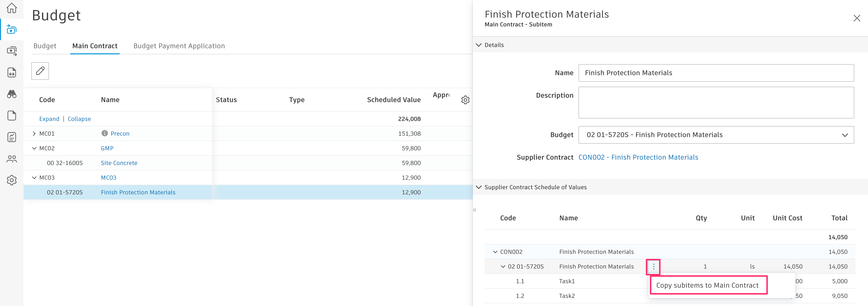Viewport: 868px width, 306px height.
Task: Collapse Supplier Contract Schedule of Values section
Action: (x=478, y=187)
